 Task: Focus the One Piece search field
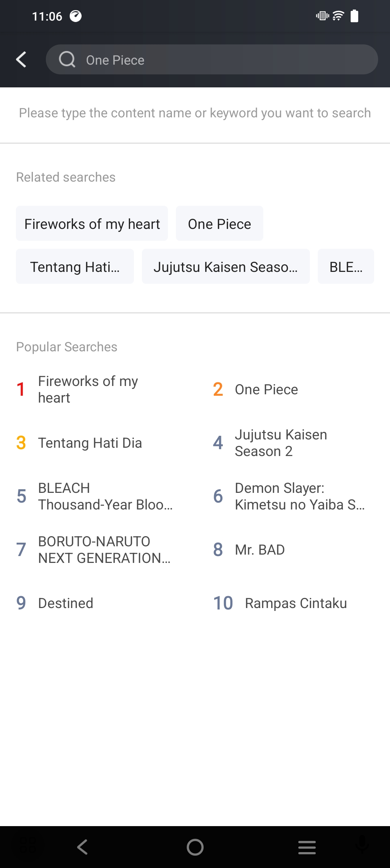pos(212,60)
